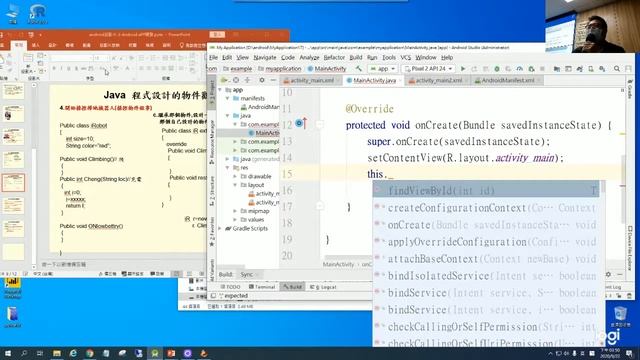
Task: Expand java (generated) folder
Action: [228, 159]
